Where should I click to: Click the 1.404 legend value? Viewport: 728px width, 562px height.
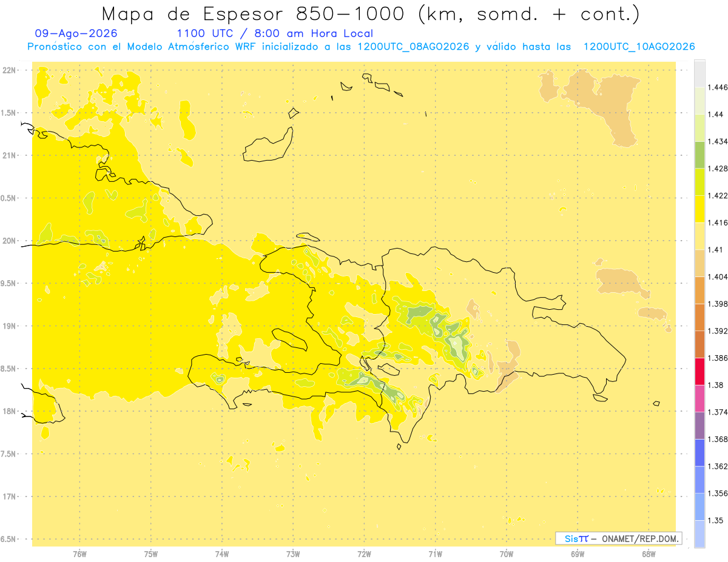point(718,276)
